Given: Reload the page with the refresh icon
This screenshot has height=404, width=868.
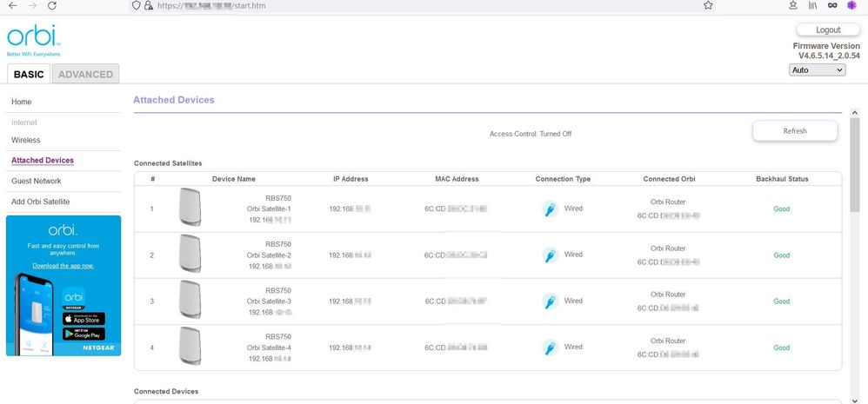Looking at the screenshot, I should coord(52,5).
